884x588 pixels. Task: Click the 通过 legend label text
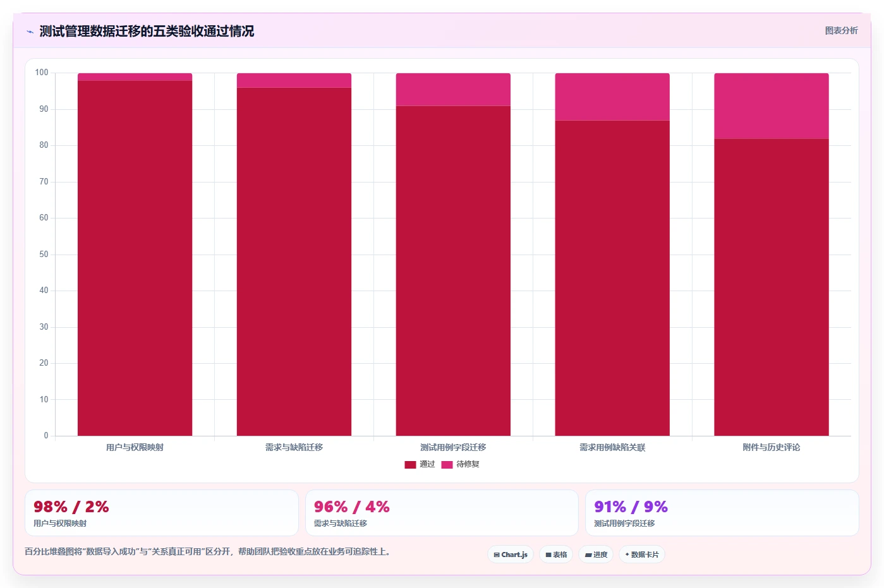tap(427, 464)
